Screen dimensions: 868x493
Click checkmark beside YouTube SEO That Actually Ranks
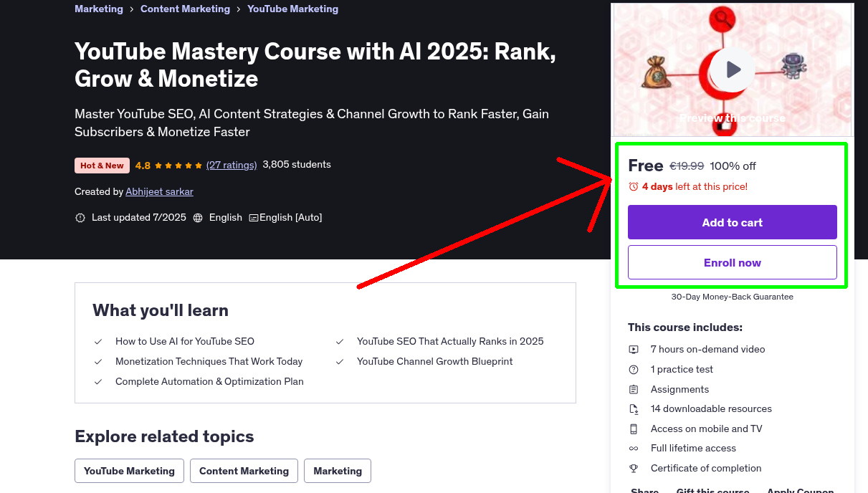pos(340,342)
